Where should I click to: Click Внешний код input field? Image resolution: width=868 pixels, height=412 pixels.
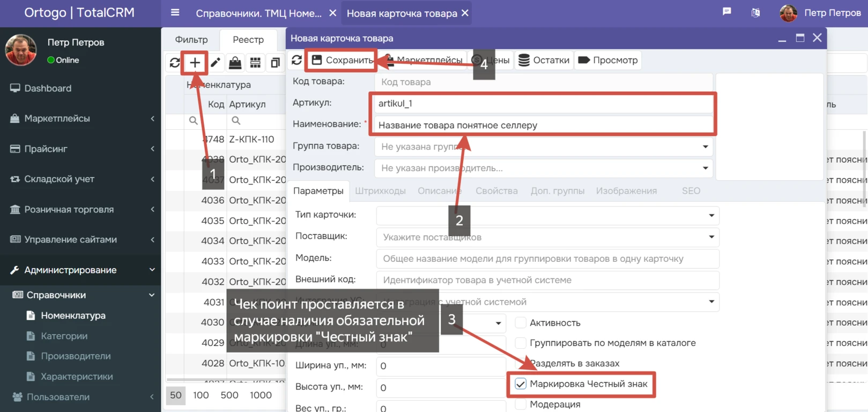click(547, 280)
